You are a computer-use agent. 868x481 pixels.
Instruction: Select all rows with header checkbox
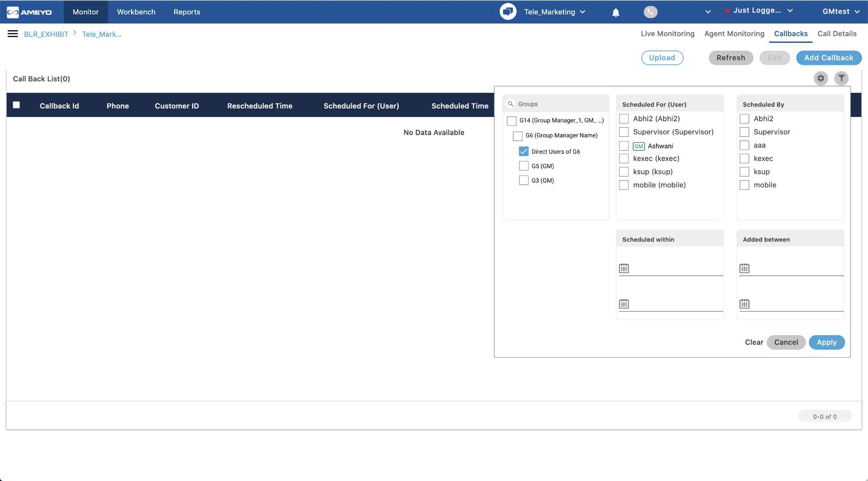coord(16,105)
